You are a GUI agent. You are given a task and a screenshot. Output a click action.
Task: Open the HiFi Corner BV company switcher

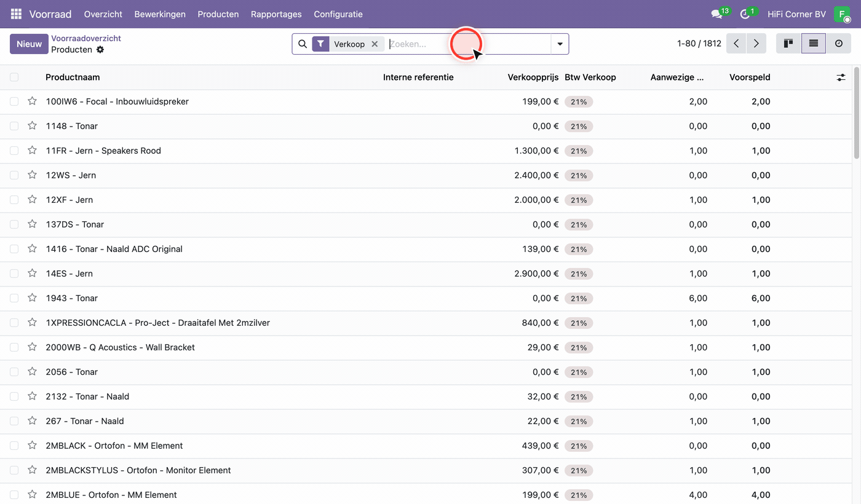796,14
